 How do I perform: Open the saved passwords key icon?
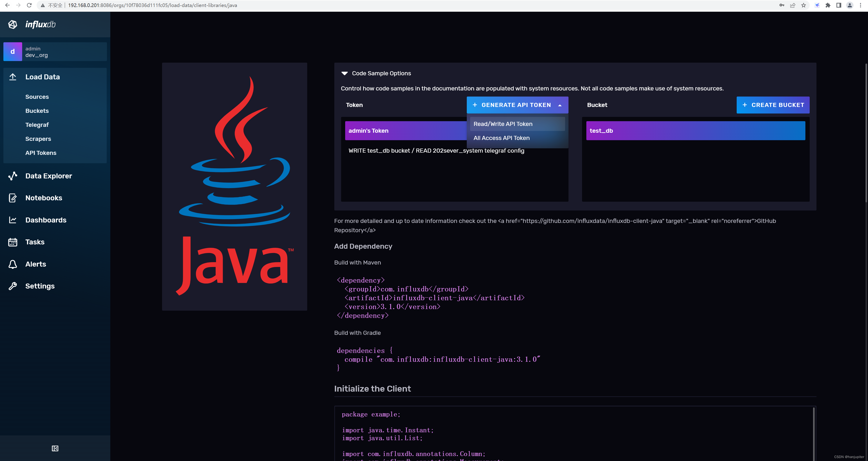click(782, 5)
